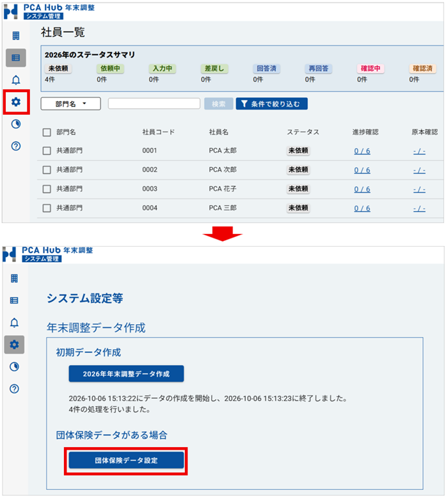Click the pie chart icon in the lower sidebar
Image resolution: width=448 pixels, height=499 pixels.
coord(14,366)
